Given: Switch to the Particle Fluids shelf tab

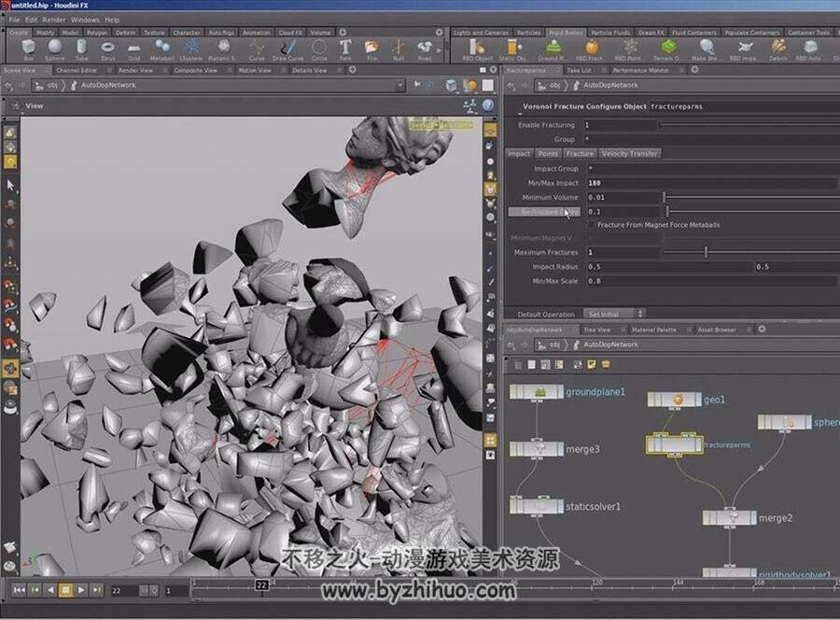Looking at the screenshot, I should click(610, 32).
